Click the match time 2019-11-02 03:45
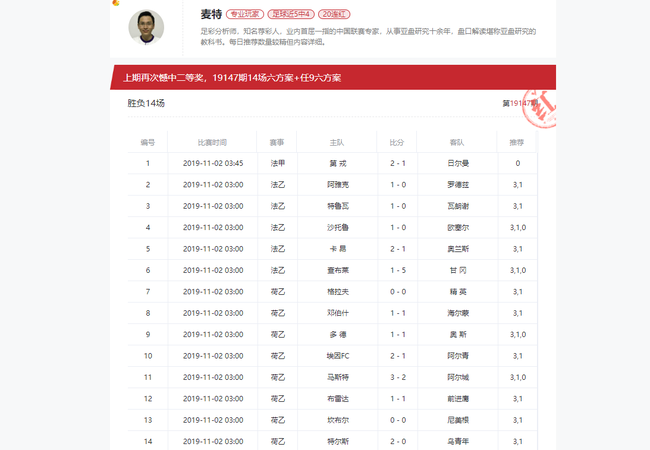The image size is (650, 450). click(213, 163)
